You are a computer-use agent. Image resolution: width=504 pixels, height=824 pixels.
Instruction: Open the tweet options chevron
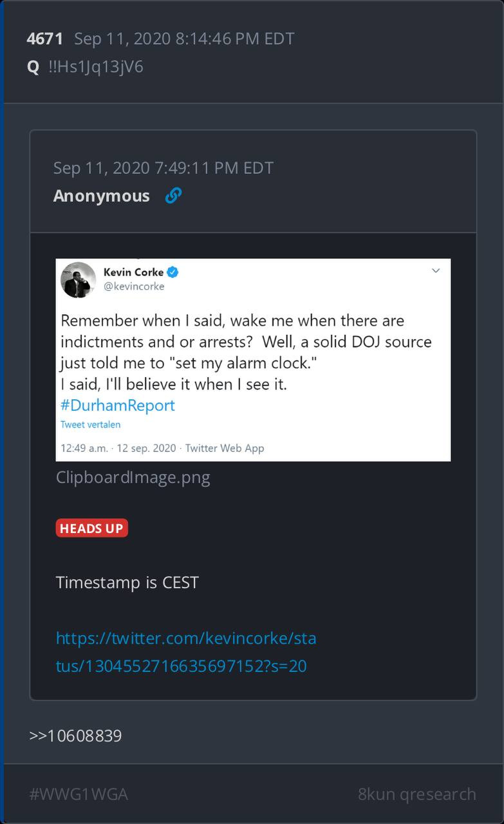(x=436, y=271)
